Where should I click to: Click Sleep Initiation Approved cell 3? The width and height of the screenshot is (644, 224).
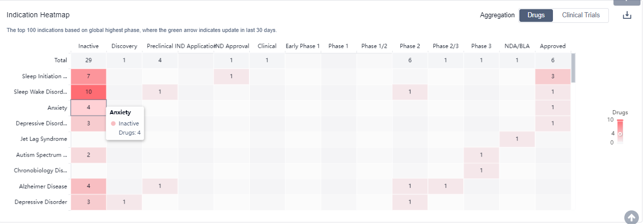[x=552, y=76]
